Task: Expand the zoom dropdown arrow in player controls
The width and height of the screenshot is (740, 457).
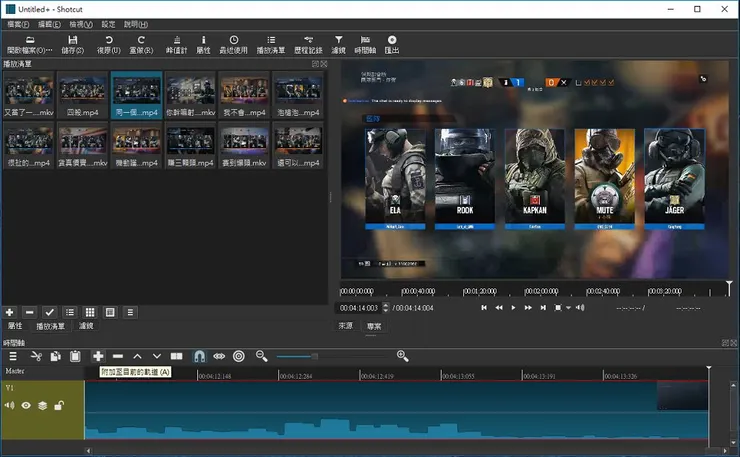Action: (x=569, y=308)
